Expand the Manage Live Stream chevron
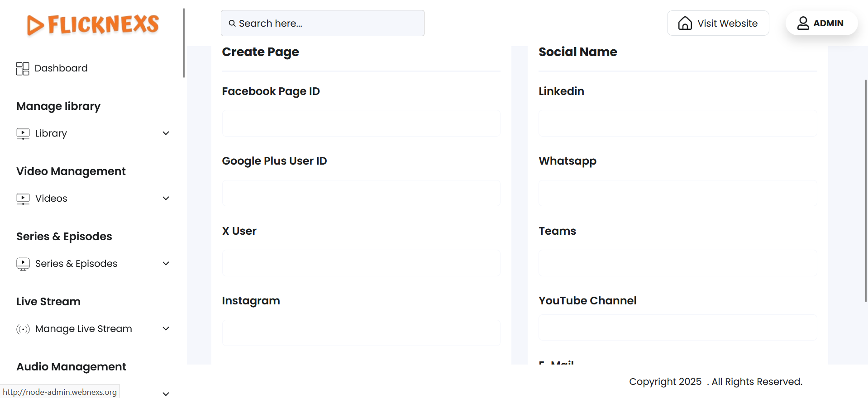Screen dimensions: 868x398 point(166,329)
